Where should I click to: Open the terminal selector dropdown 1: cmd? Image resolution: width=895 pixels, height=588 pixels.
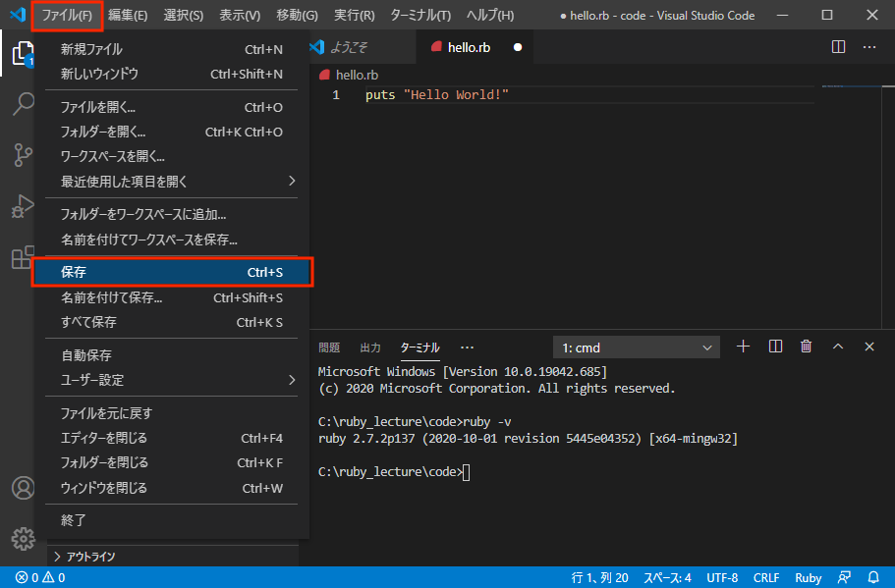coord(637,347)
